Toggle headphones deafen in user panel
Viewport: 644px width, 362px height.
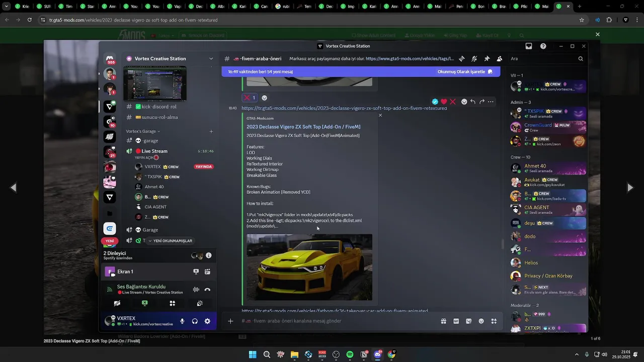click(x=195, y=321)
